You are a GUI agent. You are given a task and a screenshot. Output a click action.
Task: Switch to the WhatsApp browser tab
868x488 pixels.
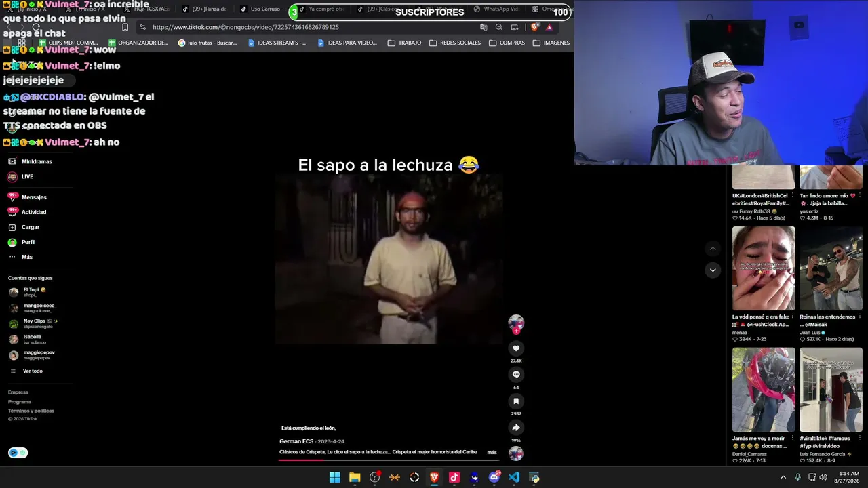pos(498,9)
